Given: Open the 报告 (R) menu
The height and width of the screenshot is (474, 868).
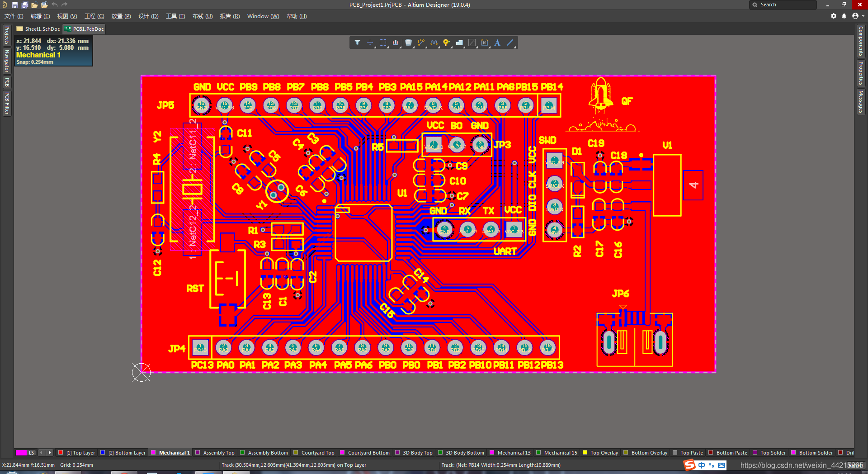Looking at the screenshot, I should point(230,16).
